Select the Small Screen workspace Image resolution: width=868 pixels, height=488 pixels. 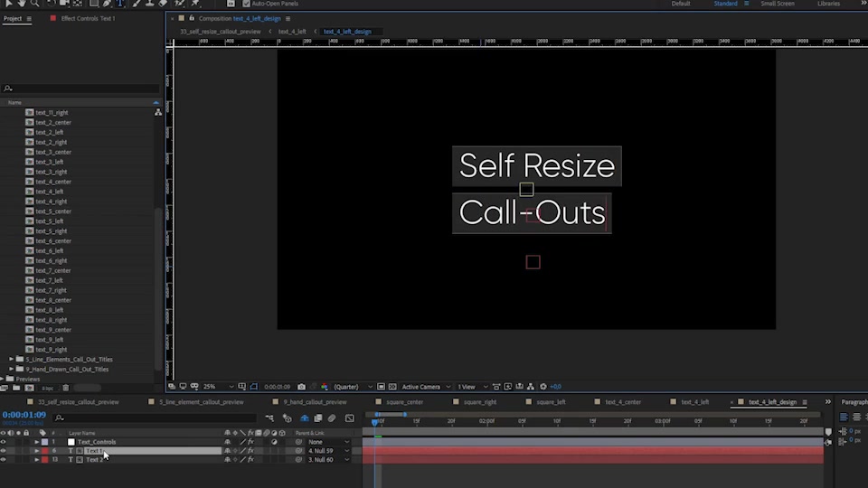[778, 4]
